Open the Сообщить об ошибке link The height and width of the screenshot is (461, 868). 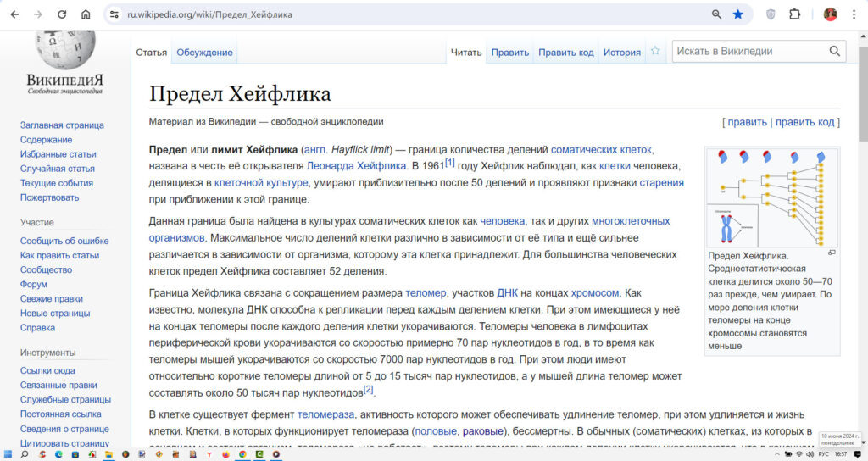pyautogui.click(x=64, y=241)
